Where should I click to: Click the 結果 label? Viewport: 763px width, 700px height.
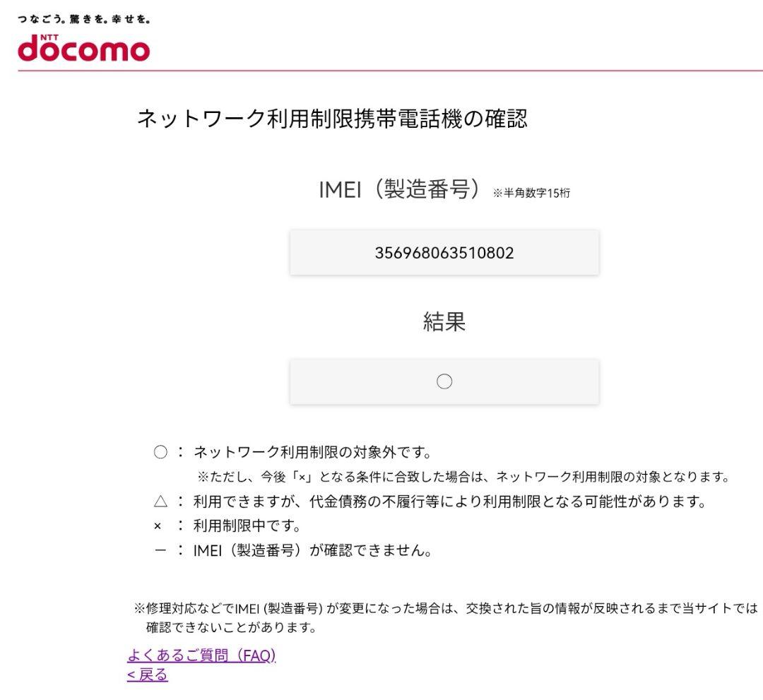(444, 322)
